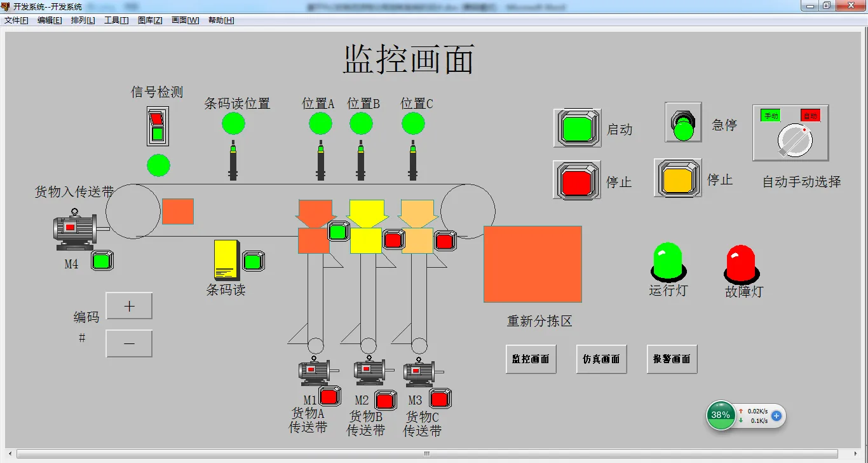This screenshot has height=463, width=868.
Task: Open the 帮助[H] menu
Action: click(x=221, y=20)
